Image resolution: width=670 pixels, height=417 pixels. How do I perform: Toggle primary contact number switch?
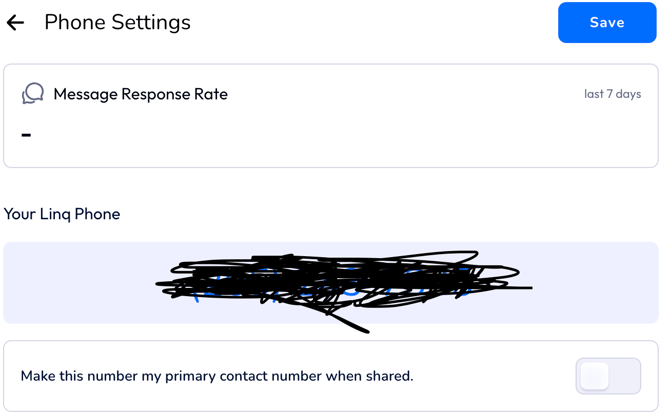(x=608, y=376)
